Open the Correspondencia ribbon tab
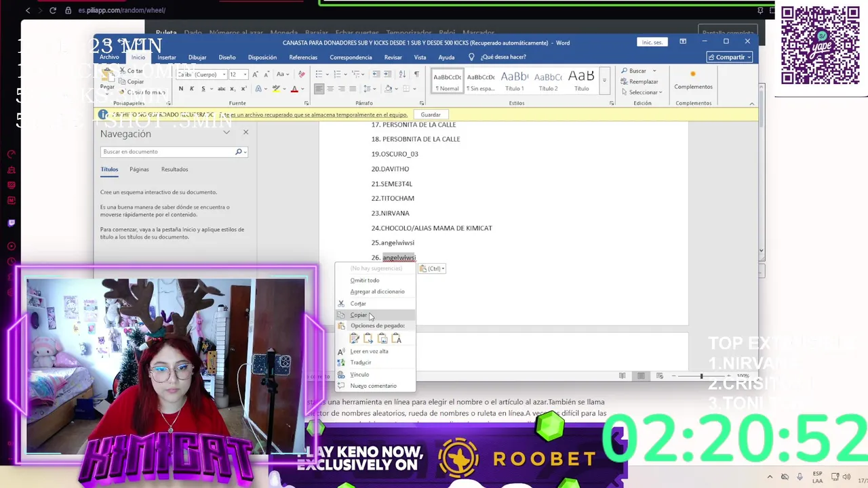This screenshot has height=488, width=868. [351, 58]
